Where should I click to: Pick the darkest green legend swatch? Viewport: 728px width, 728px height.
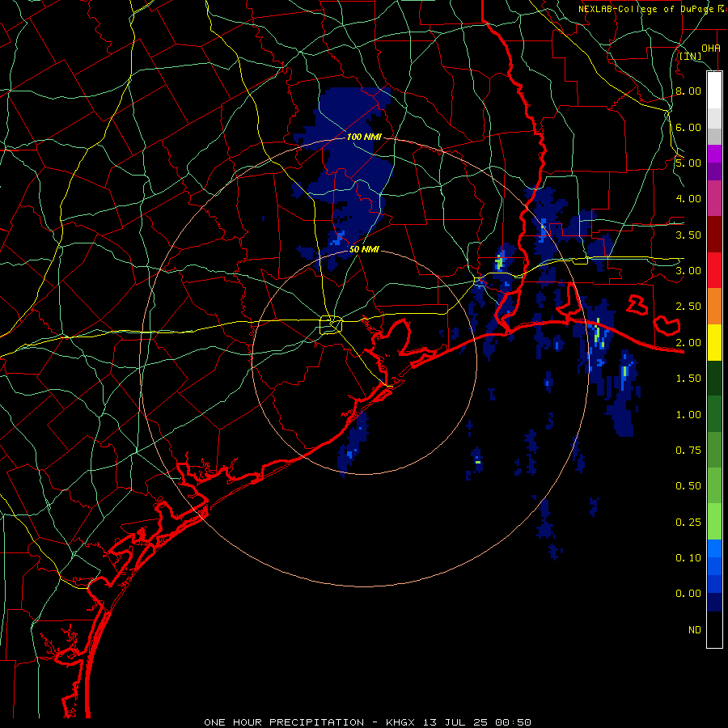tap(714, 379)
